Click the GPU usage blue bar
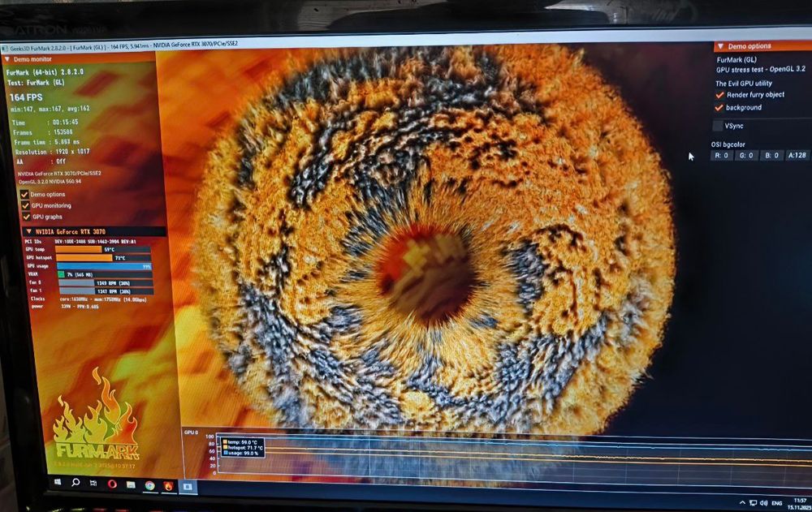Image resolution: width=812 pixels, height=512 pixels. pyautogui.click(x=104, y=266)
